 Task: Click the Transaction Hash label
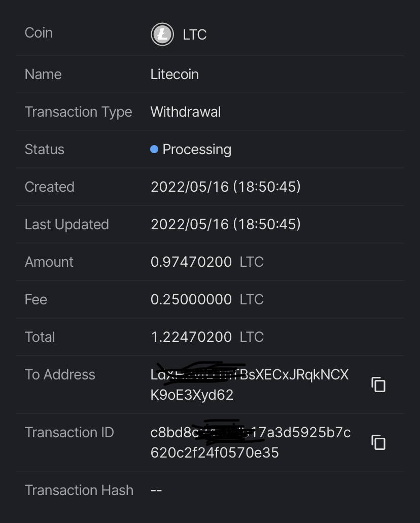pos(79,491)
